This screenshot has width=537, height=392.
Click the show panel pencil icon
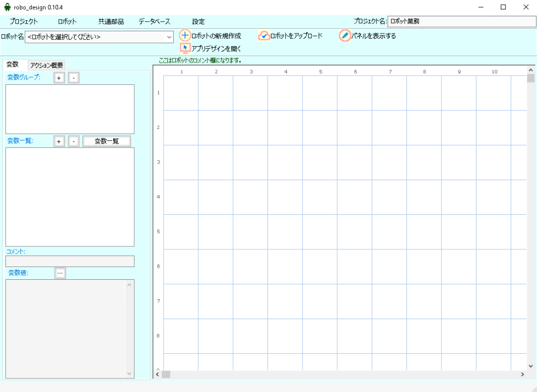(345, 36)
